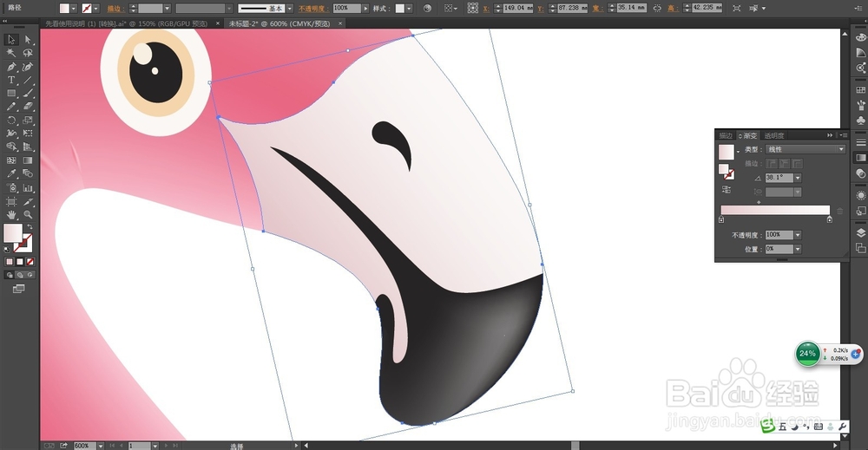868x450 pixels.
Task: Open the fill color dropdown in control bar
Action: click(73, 9)
